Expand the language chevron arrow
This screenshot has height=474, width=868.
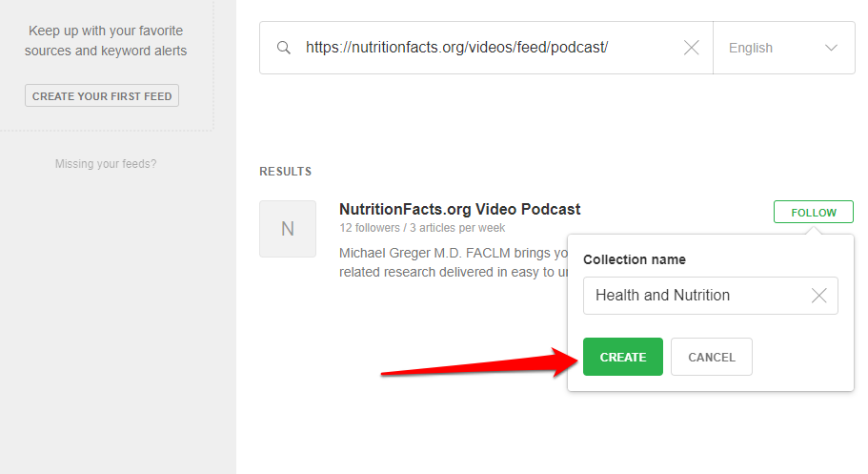(831, 48)
